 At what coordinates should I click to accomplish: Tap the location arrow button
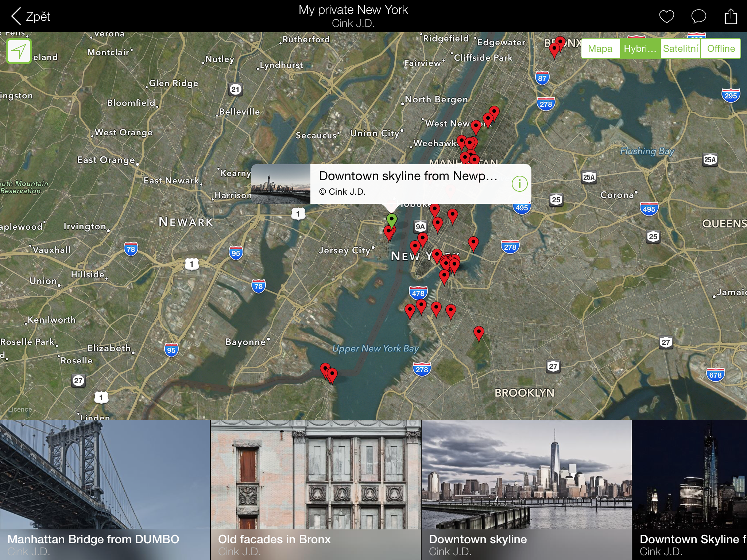click(x=19, y=51)
